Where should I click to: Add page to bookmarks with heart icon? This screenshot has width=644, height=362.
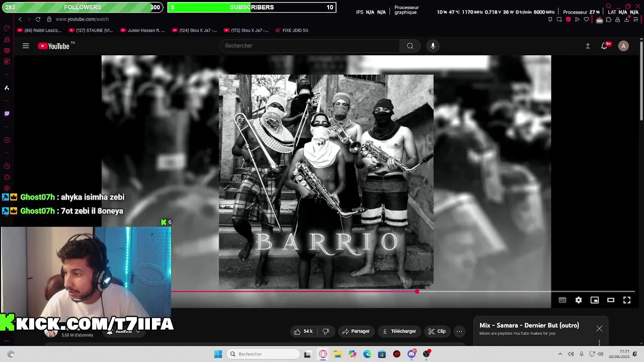tap(586, 19)
